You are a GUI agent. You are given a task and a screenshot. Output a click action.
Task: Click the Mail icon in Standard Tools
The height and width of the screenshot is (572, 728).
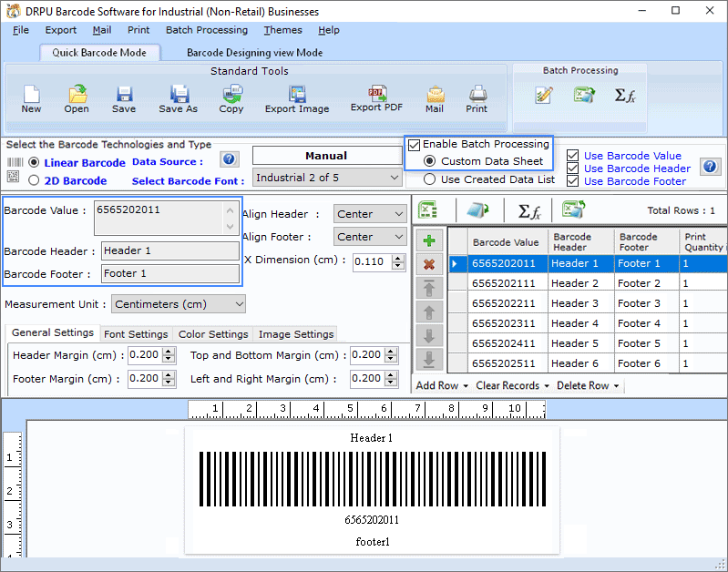435,94
